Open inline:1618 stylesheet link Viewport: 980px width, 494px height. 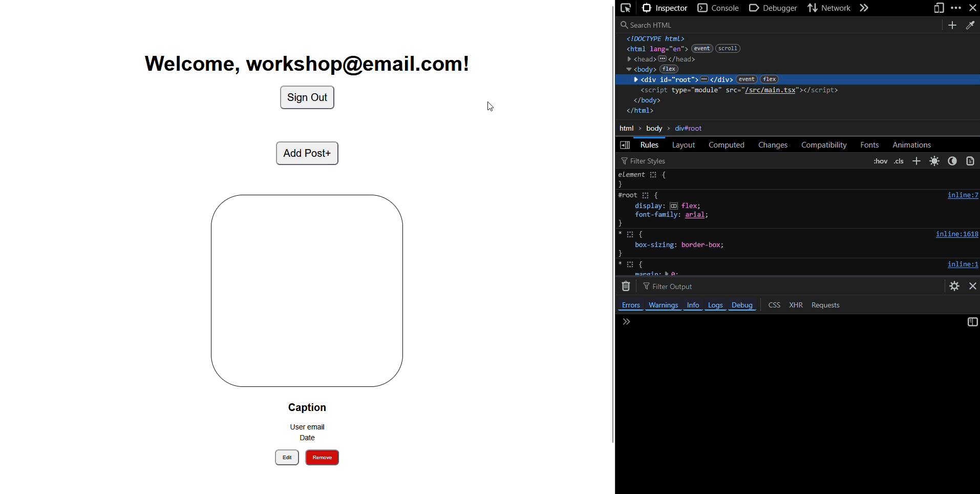click(x=957, y=234)
